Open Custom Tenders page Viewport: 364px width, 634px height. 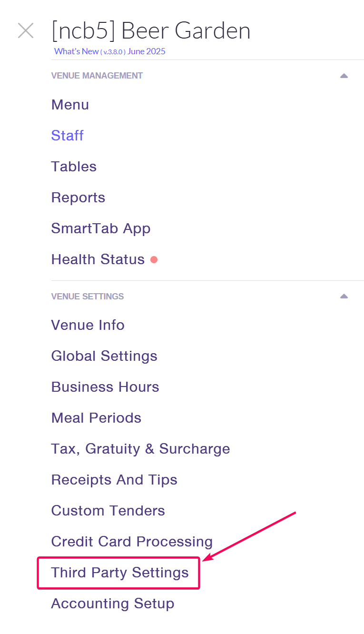108,511
